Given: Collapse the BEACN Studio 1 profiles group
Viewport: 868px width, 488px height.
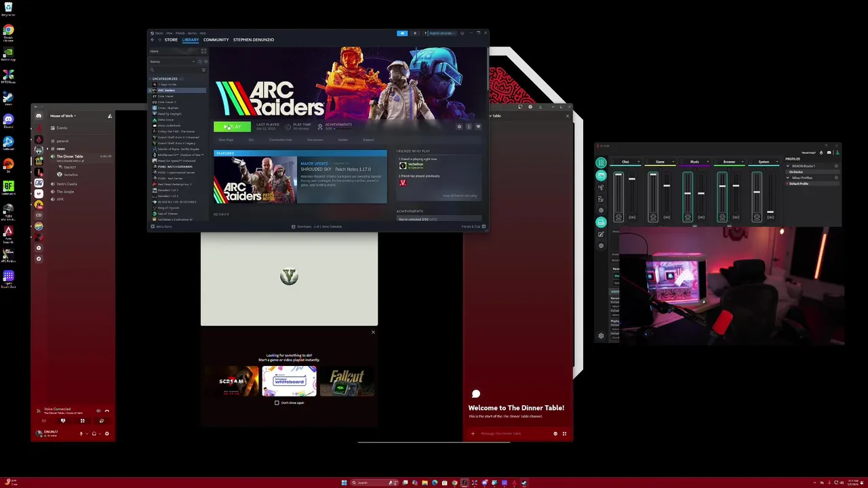Looking at the screenshot, I should coord(788,166).
